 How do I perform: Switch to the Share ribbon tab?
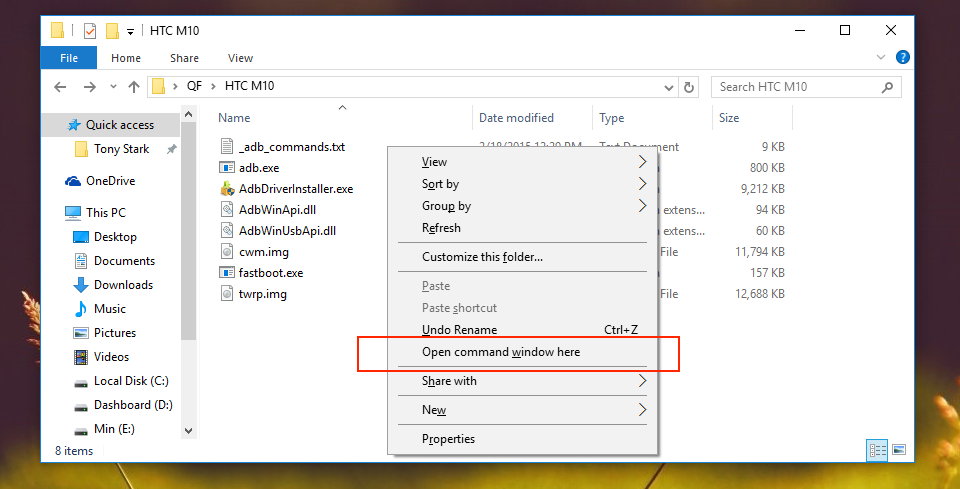tap(184, 58)
